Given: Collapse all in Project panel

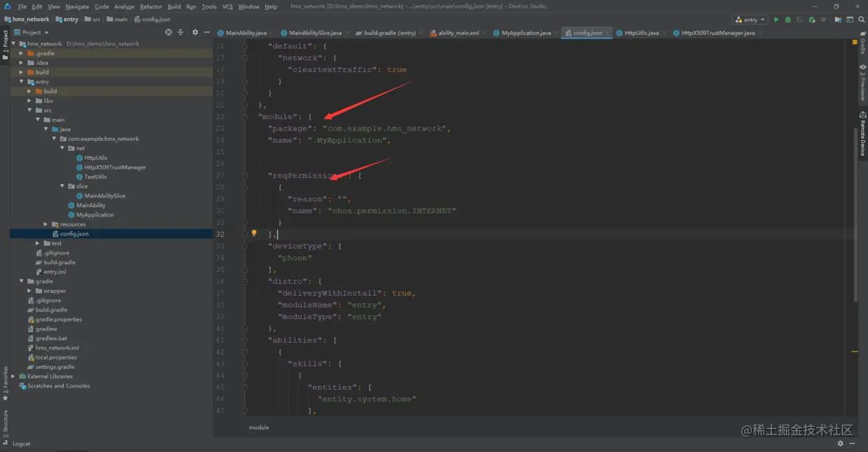Looking at the screenshot, I should pos(181,32).
